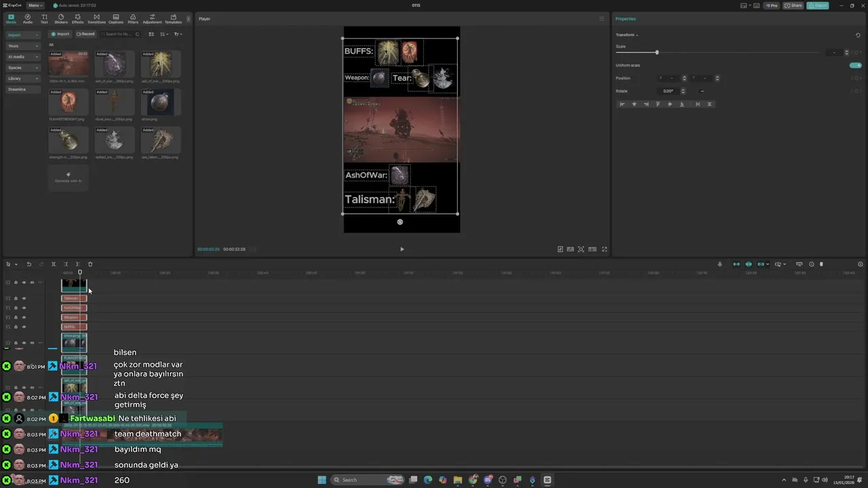Image resolution: width=868 pixels, height=488 pixels.
Task: Open the Captions tab
Action: (116, 18)
